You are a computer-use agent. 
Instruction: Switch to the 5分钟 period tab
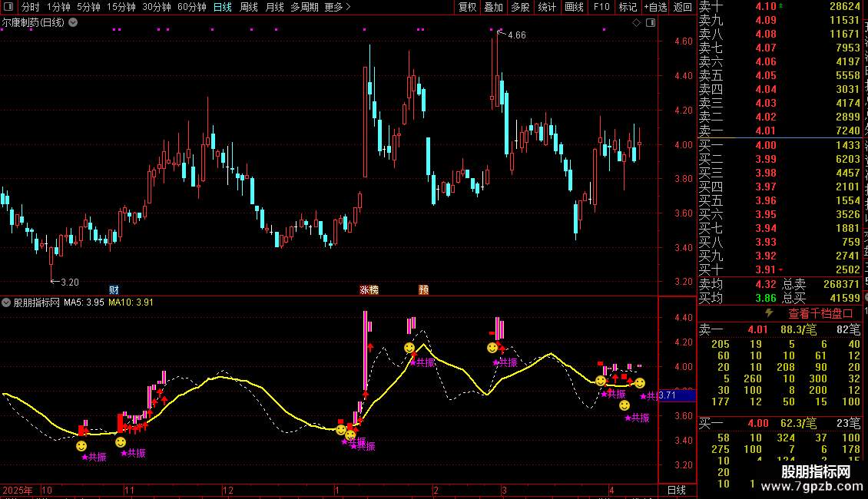point(88,7)
